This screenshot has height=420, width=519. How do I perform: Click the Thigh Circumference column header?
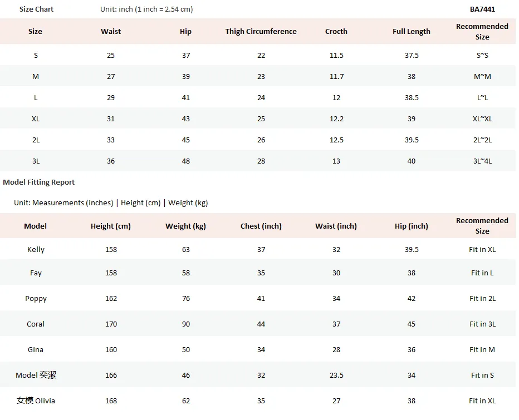click(x=261, y=31)
